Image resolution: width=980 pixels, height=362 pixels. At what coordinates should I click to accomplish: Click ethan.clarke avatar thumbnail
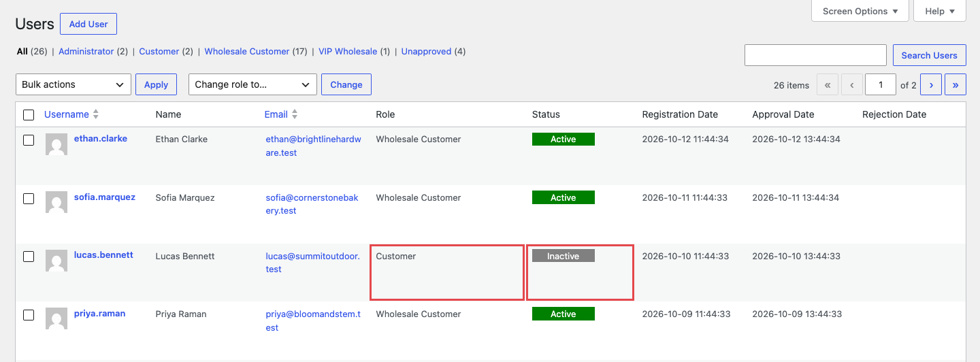56,144
